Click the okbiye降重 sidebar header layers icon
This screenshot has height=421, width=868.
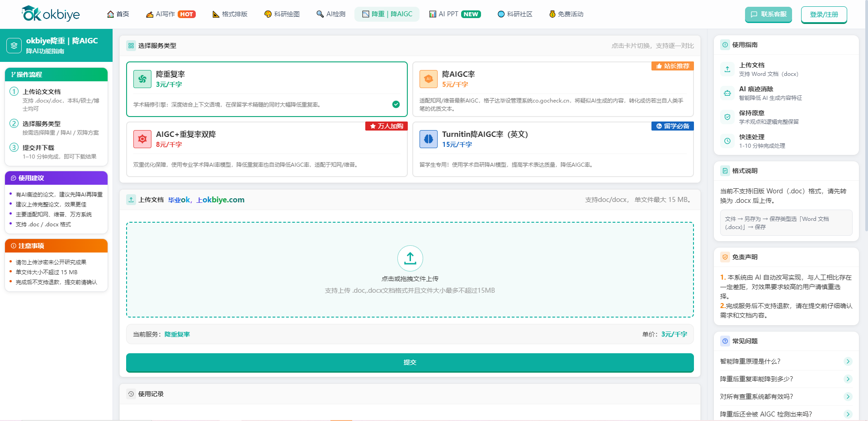(14, 45)
